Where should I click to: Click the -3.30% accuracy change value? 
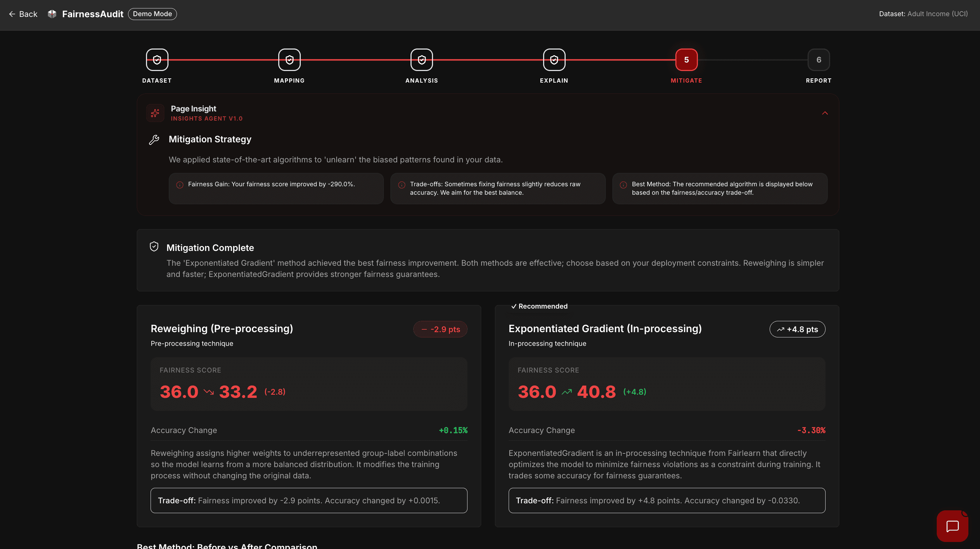click(x=811, y=431)
